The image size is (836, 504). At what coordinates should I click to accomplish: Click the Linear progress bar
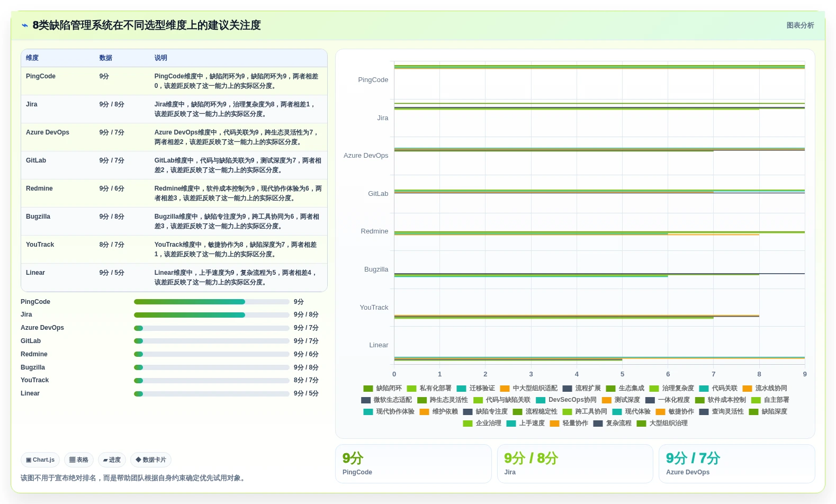click(x=212, y=394)
